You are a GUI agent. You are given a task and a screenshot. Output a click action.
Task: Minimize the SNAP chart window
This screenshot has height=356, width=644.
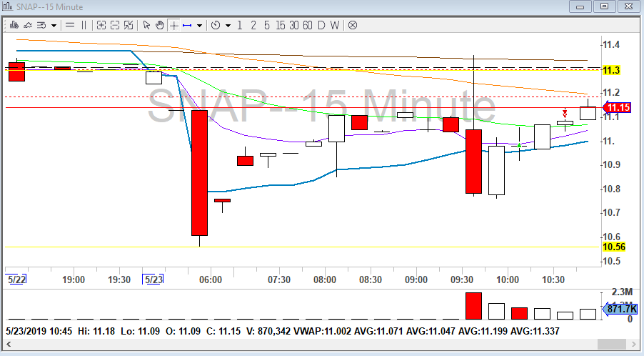click(580, 6)
